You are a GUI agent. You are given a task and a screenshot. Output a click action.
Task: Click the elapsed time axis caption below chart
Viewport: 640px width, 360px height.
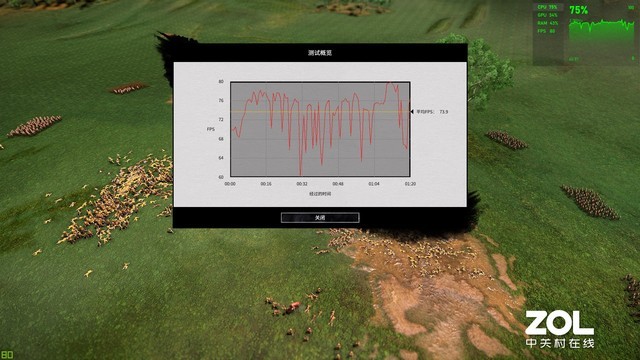[320, 194]
